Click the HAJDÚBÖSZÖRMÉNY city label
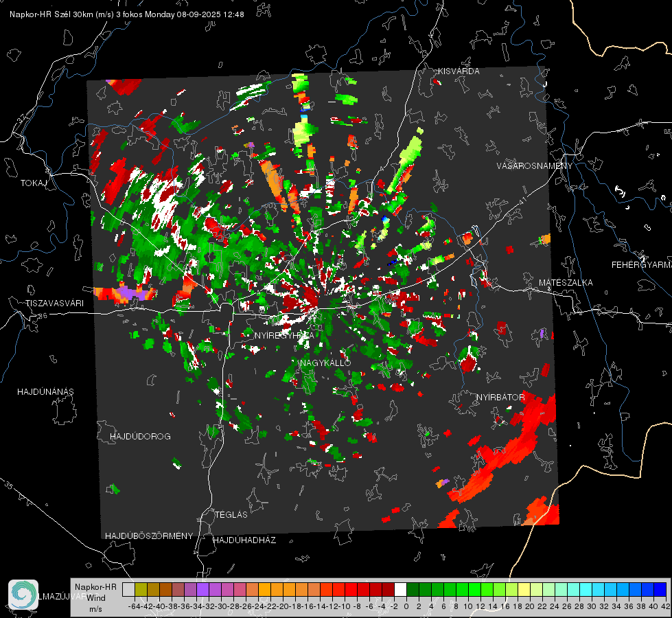Screen dimensions: 672x618 click(149, 536)
